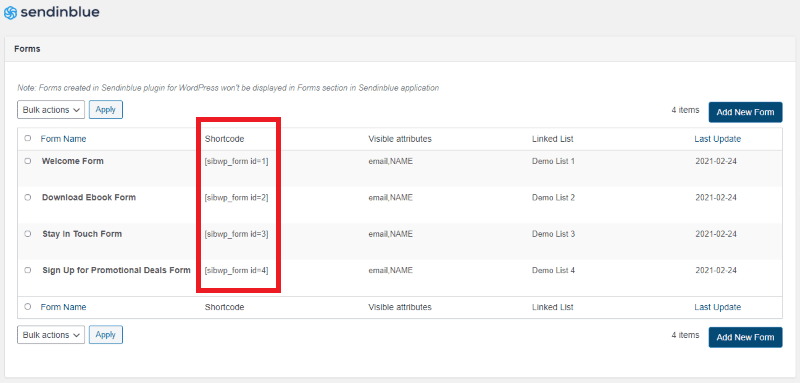
Task: Click the shortcode [sibwp_form id=3]
Action: 236,234
